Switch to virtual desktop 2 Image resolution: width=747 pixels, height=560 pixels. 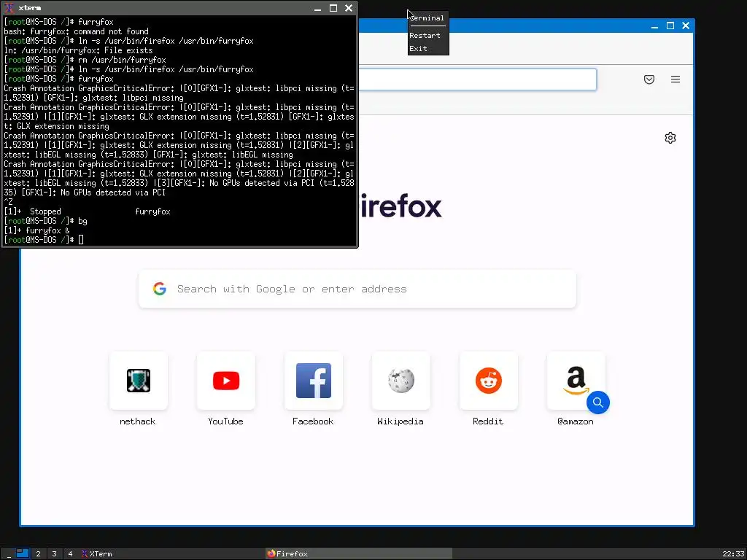(x=38, y=554)
